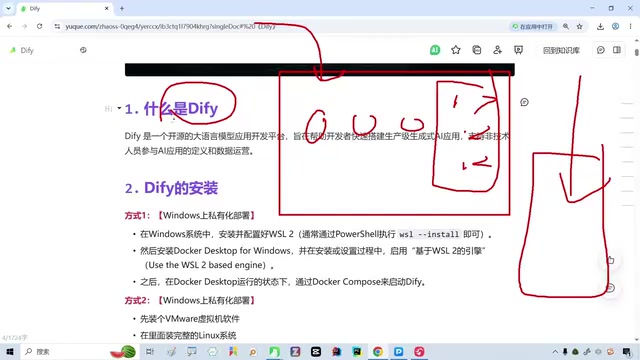
Task: Open the comments panel icon near top right
Action: click(x=601, y=50)
